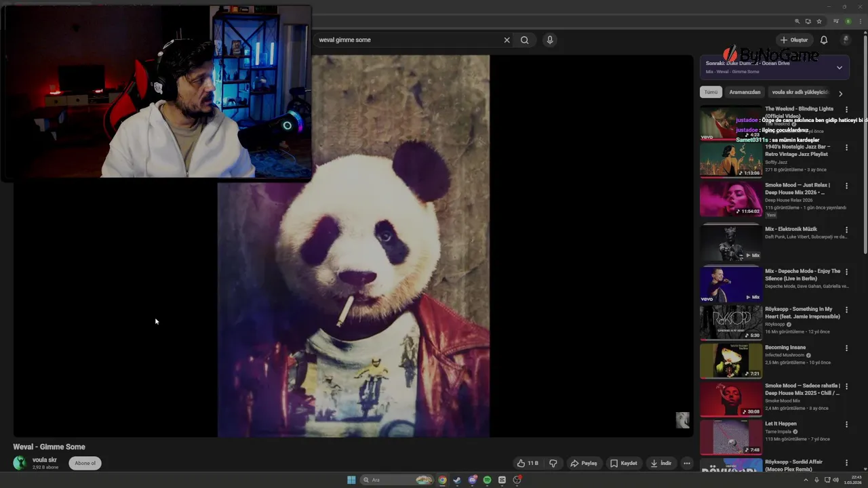
Task: Open Depeche Mode Enjoy The Silence title
Action: click(803, 274)
